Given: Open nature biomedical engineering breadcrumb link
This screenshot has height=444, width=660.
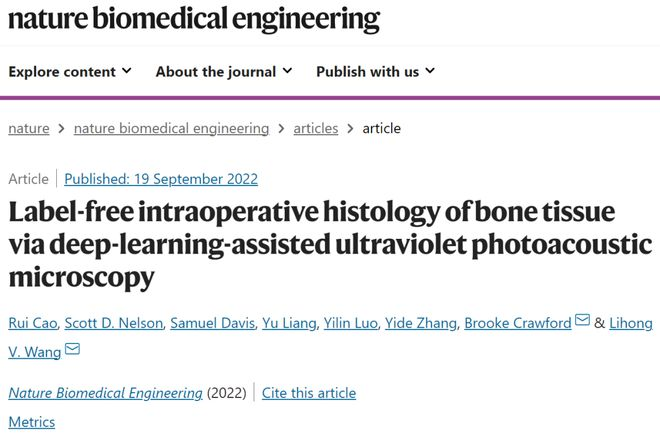Looking at the screenshot, I should pyautogui.click(x=171, y=128).
